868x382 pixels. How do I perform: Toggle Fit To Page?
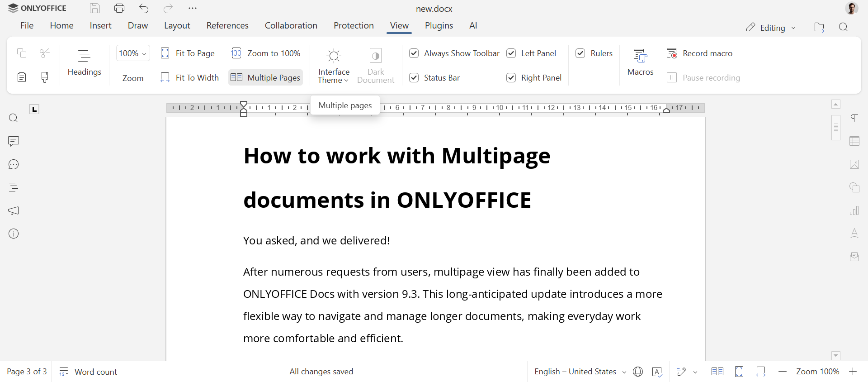point(188,53)
